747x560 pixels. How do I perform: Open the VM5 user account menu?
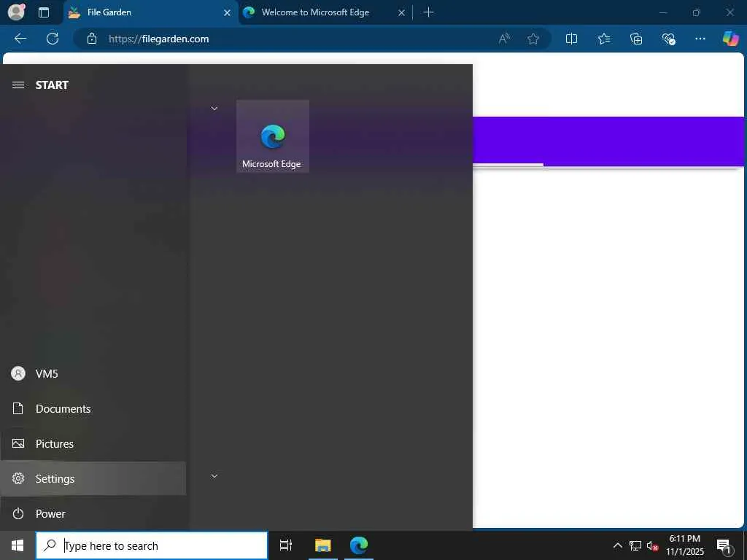[x=93, y=373]
